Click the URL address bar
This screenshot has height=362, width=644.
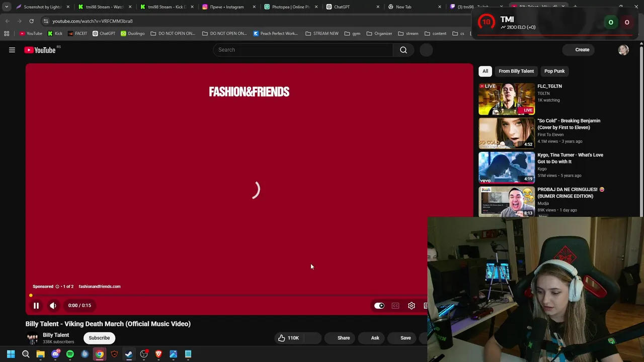point(252,21)
